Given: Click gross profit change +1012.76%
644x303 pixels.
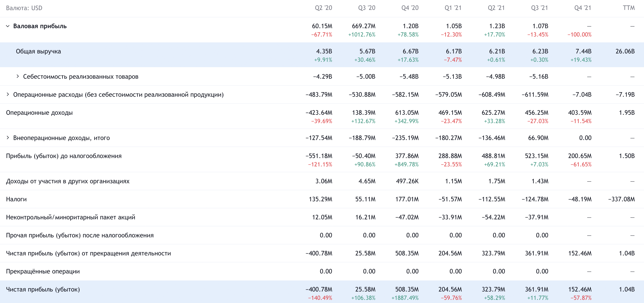Looking at the screenshot, I should [362, 34].
